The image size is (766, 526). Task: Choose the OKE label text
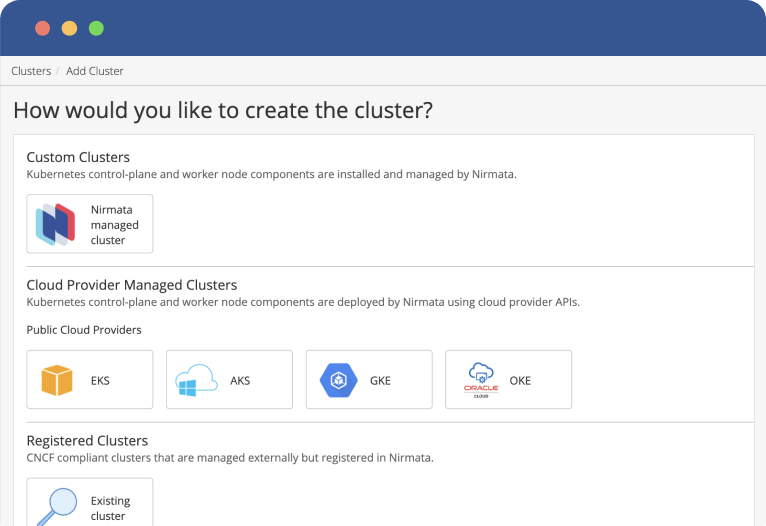tap(520, 380)
